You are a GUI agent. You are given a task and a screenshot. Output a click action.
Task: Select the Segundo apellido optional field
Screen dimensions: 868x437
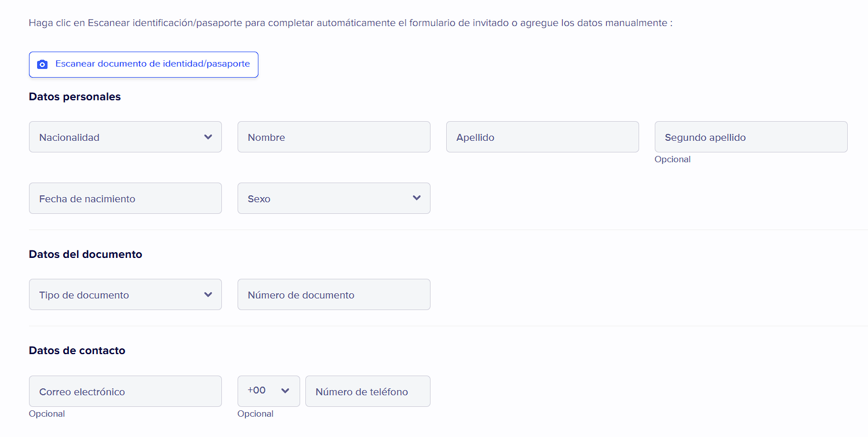click(751, 137)
